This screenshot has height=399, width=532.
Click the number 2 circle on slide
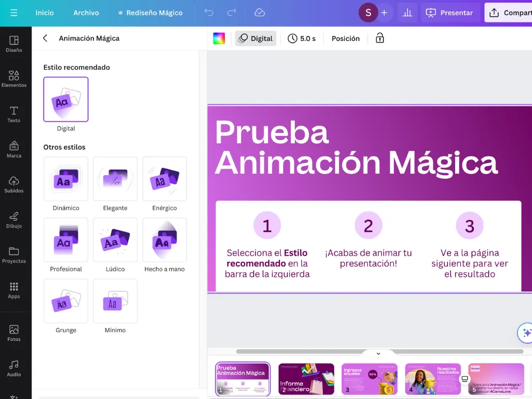[x=368, y=225]
